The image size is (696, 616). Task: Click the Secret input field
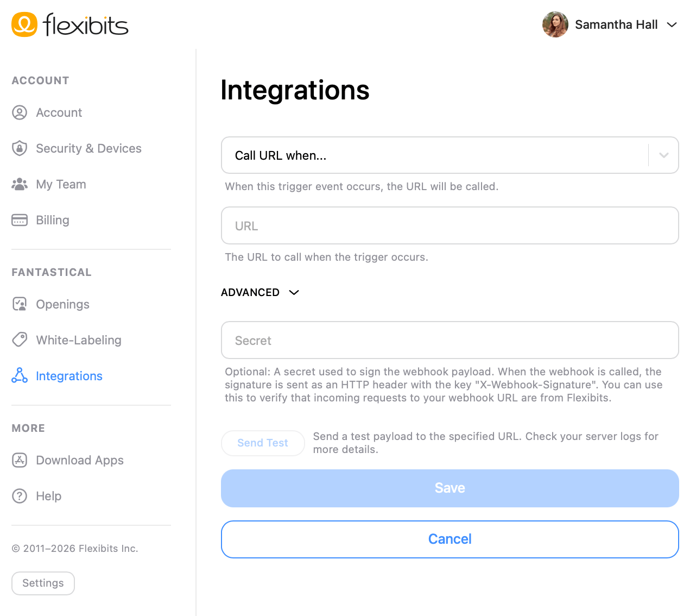tap(450, 340)
